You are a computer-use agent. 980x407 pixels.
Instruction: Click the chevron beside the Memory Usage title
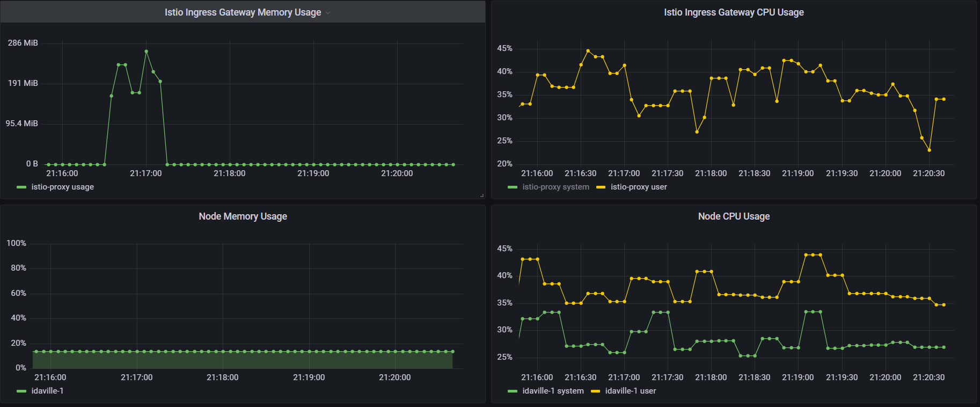[x=328, y=13]
